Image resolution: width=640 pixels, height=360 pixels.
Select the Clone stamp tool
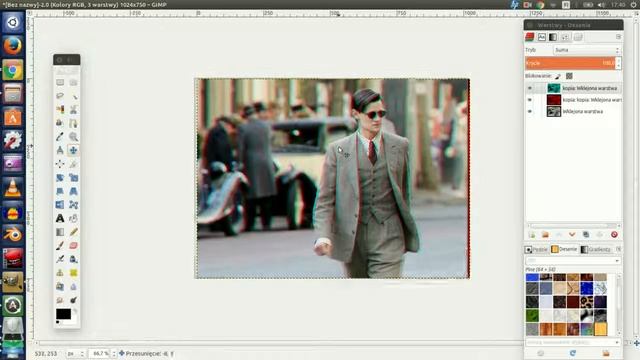tap(60, 273)
